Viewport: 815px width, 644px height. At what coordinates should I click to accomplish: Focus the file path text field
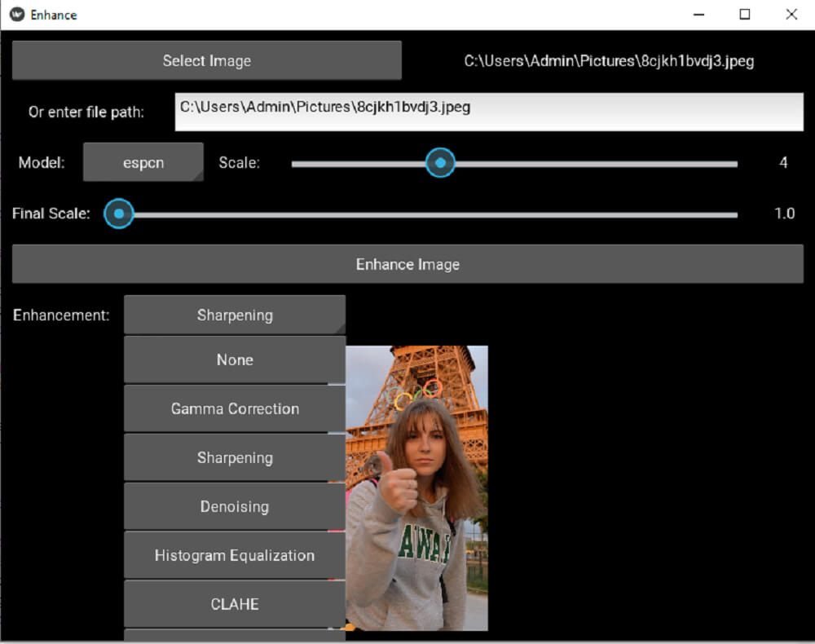489,112
